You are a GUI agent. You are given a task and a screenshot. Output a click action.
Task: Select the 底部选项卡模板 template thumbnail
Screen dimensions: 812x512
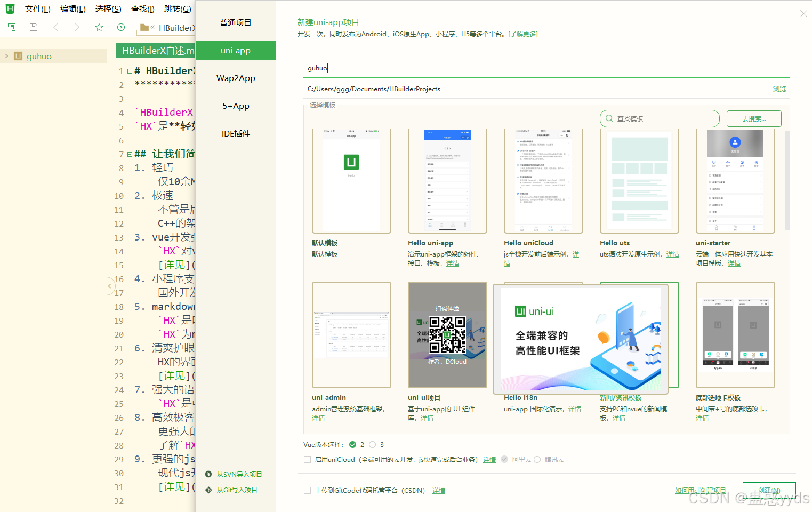point(735,335)
